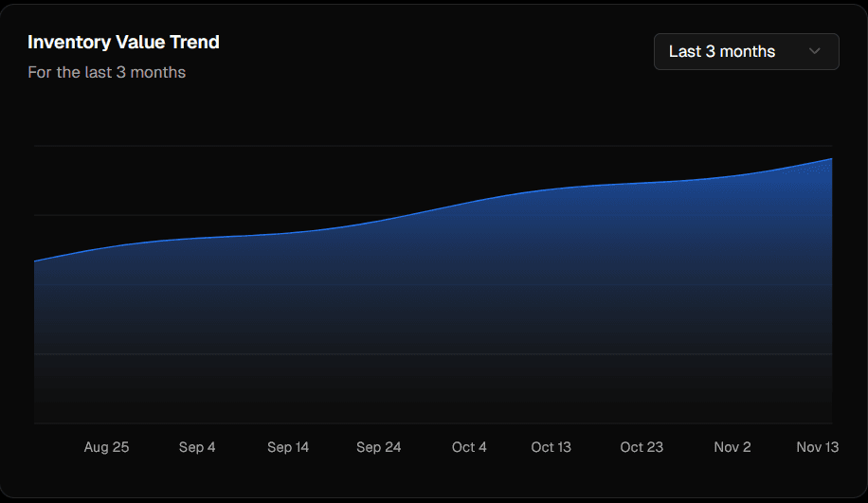This screenshot has width=868, height=503.
Task: Choose the Nov 2 date label
Action: (732, 447)
